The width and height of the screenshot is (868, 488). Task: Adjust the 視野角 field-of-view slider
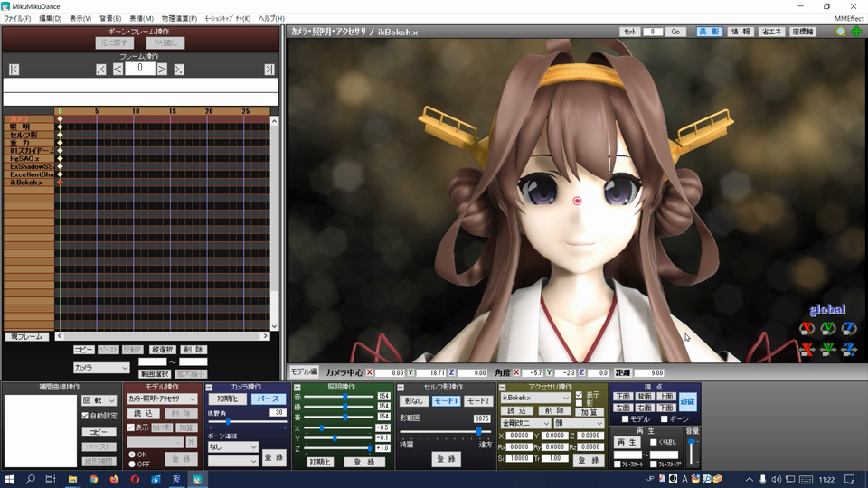[247, 422]
